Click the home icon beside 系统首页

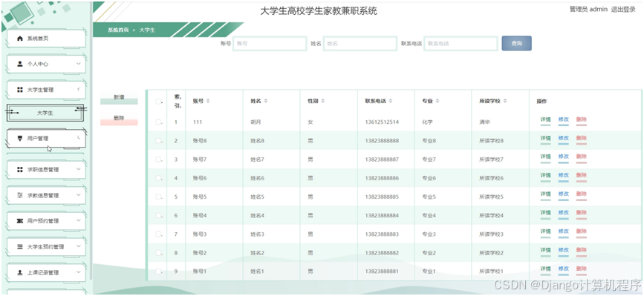tap(20, 39)
